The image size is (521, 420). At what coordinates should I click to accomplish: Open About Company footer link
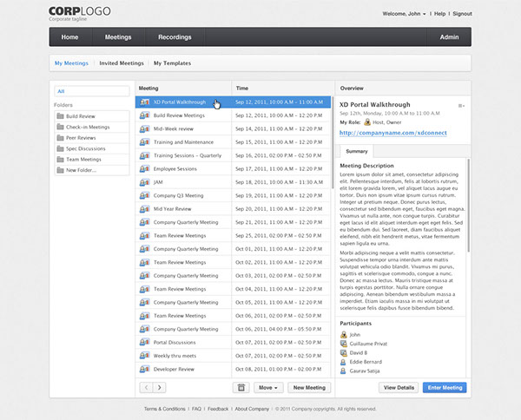coord(252,409)
